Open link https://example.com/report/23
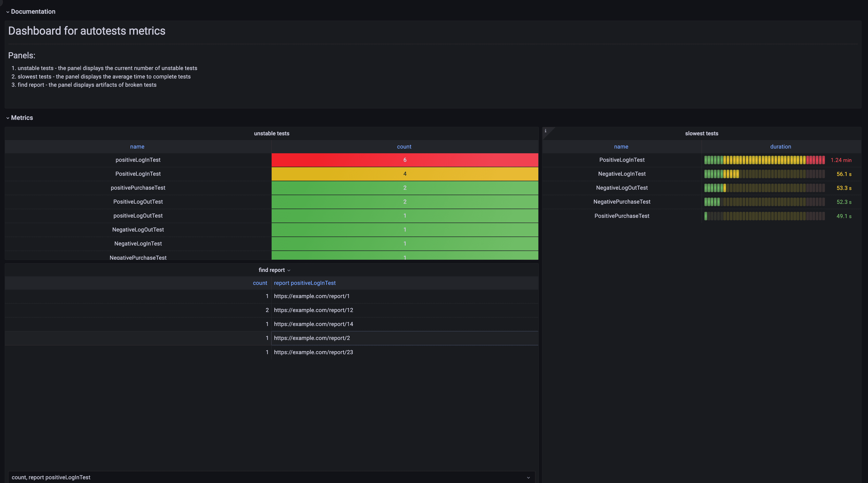The image size is (868, 483). click(313, 352)
